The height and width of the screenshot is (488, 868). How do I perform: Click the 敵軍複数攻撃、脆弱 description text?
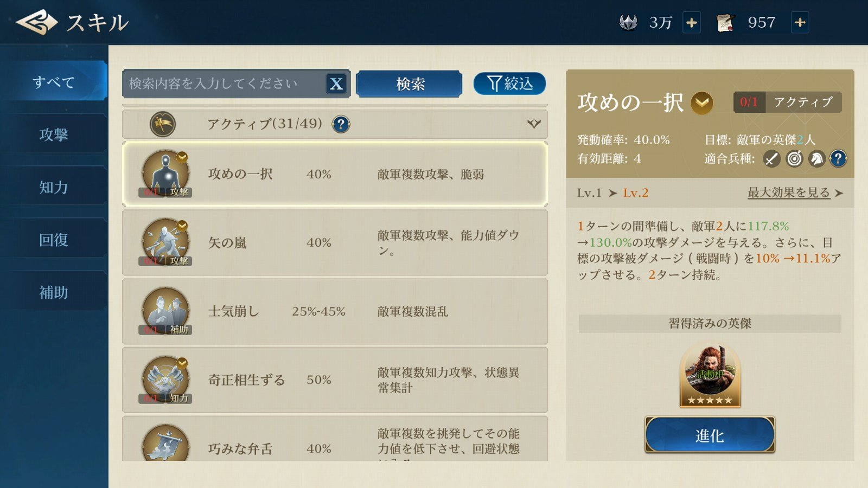[x=431, y=174]
